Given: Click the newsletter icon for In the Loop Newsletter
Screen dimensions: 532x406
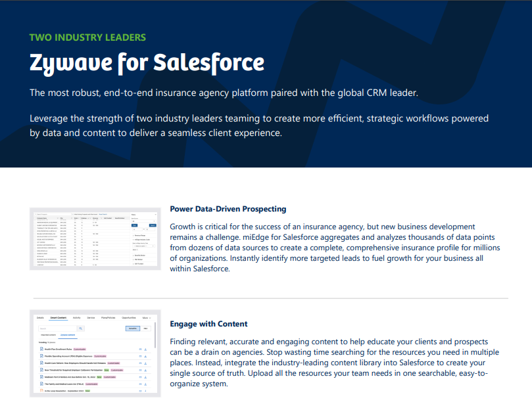Looking at the screenshot, I should 40,390.
